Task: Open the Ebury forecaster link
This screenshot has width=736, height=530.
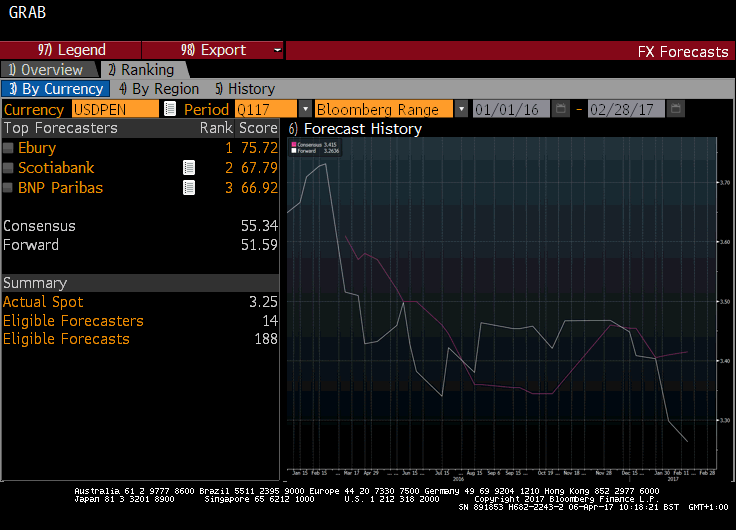Action: point(37,148)
